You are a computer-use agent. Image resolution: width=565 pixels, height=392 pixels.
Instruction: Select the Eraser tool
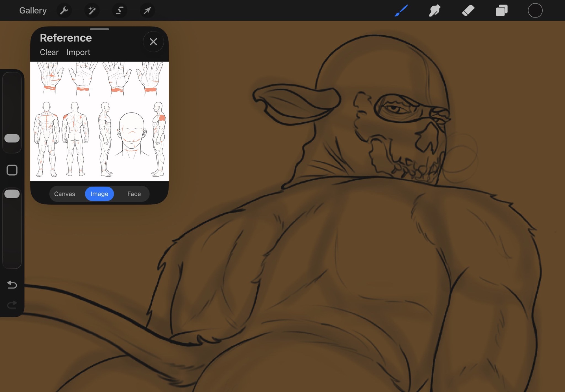point(468,11)
